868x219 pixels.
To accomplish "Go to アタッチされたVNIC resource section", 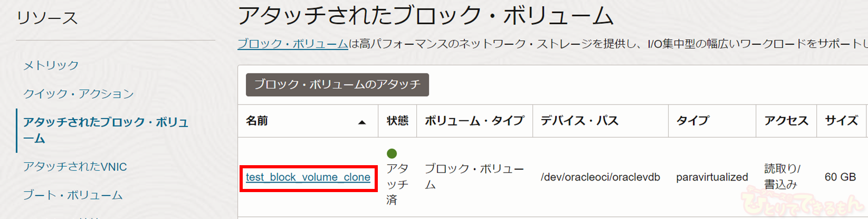I will tap(75, 167).
